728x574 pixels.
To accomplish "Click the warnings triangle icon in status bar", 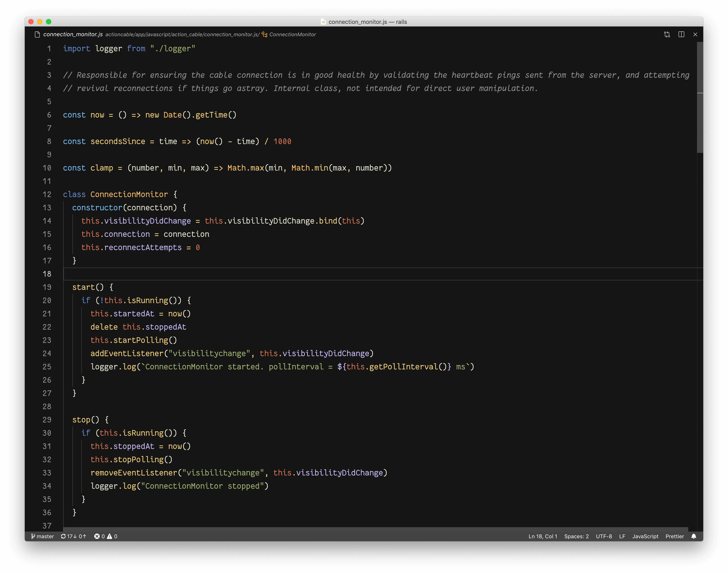I will click(110, 536).
